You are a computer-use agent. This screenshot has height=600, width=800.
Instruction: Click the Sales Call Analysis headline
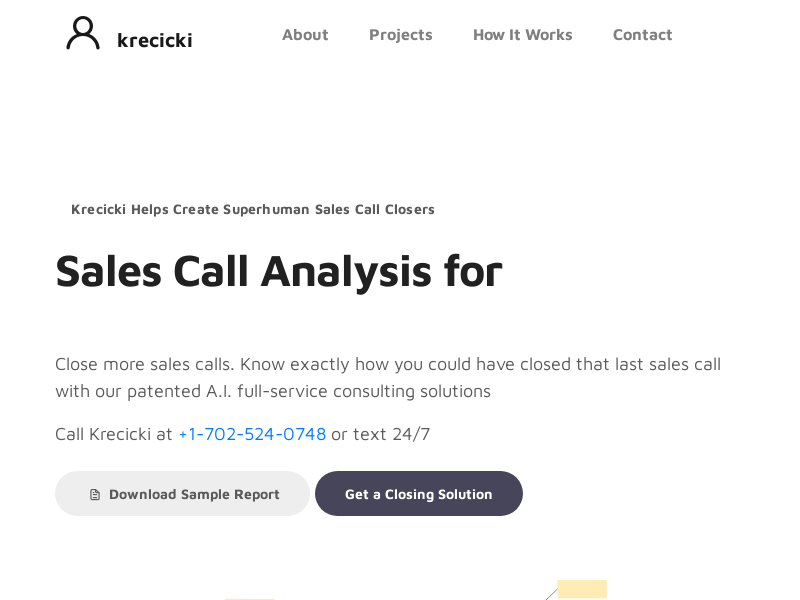[x=279, y=271]
